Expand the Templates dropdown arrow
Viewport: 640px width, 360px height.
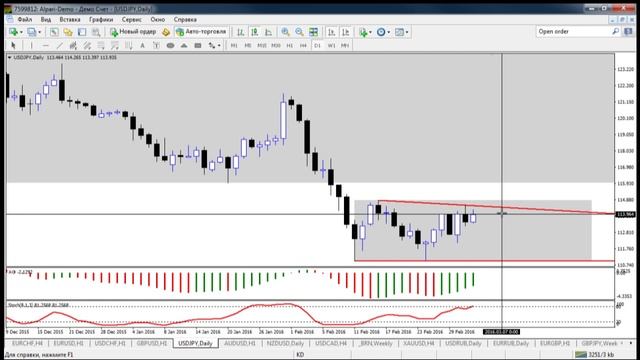pyautogui.click(x=407, y=32)
